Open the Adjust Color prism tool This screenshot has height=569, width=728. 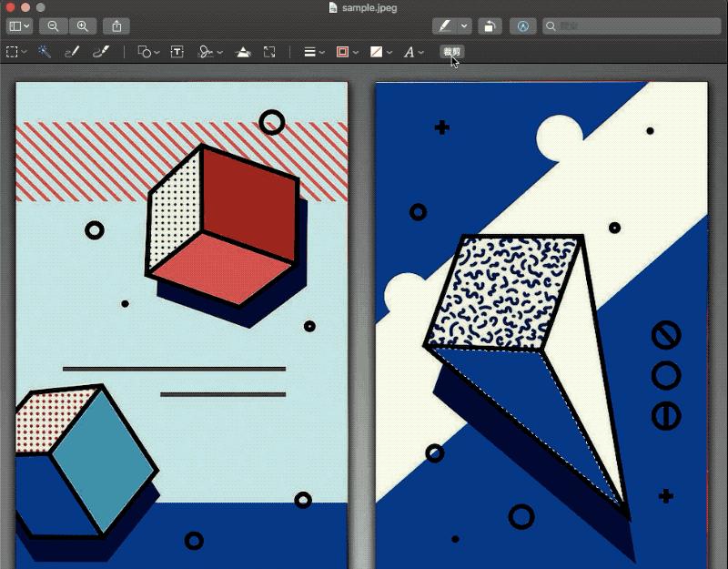click(243, 52)
